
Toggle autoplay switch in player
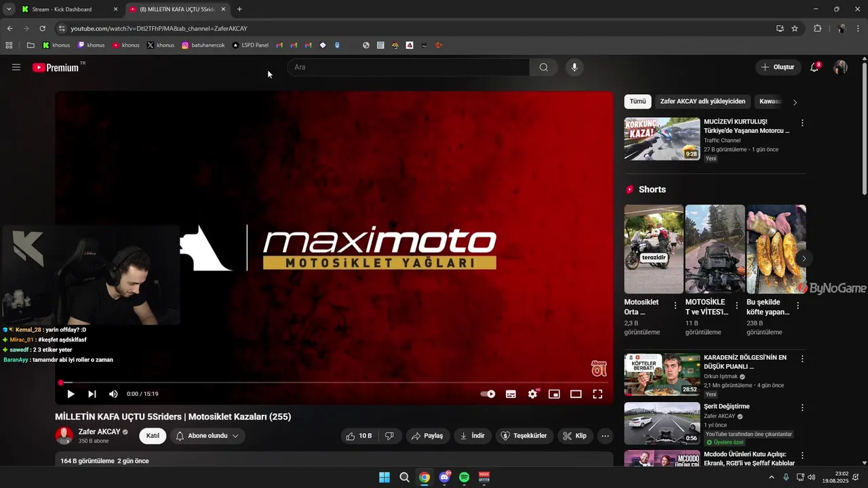tap(488, 394)
